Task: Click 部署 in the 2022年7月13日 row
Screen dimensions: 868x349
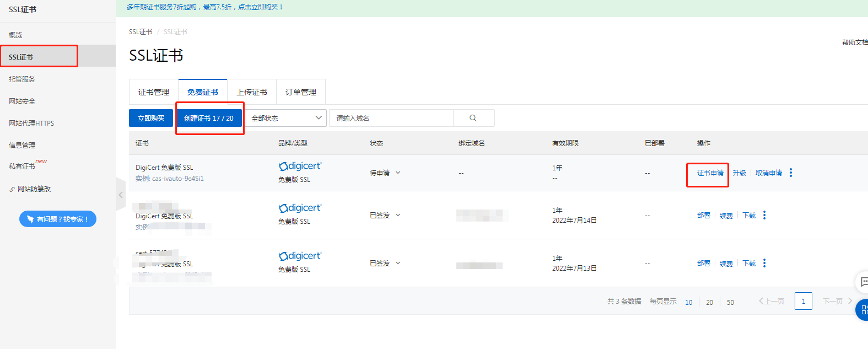Action: pyautogui.click(x=704, y=263)
